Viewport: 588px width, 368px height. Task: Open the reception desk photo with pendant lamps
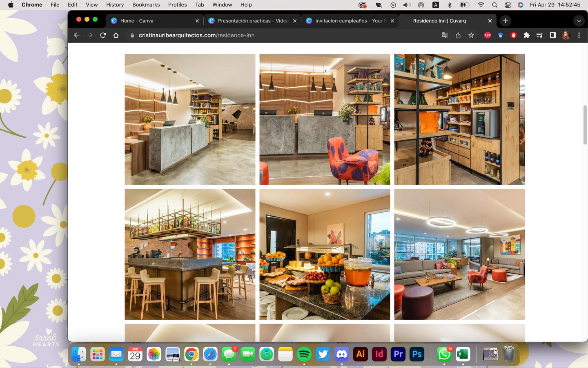click(190, 119)
